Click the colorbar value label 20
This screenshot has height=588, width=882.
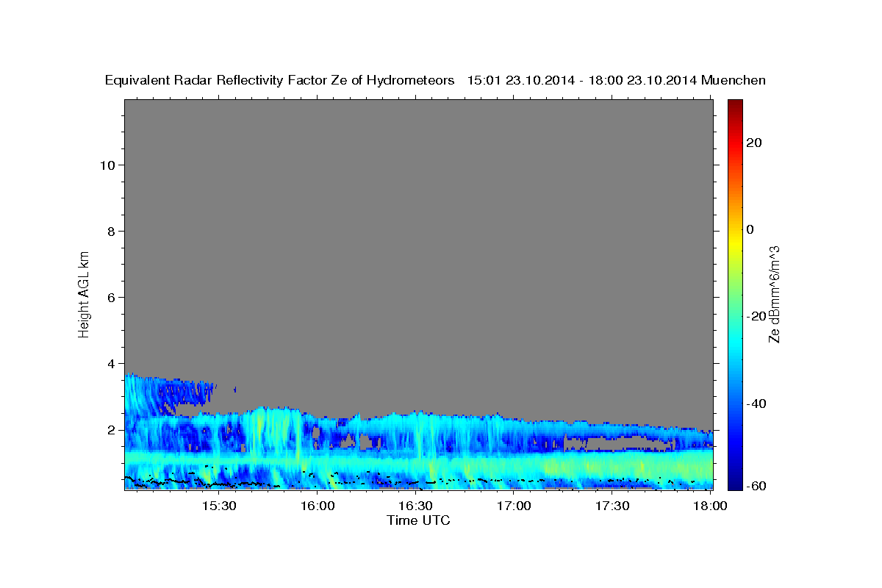753,143
